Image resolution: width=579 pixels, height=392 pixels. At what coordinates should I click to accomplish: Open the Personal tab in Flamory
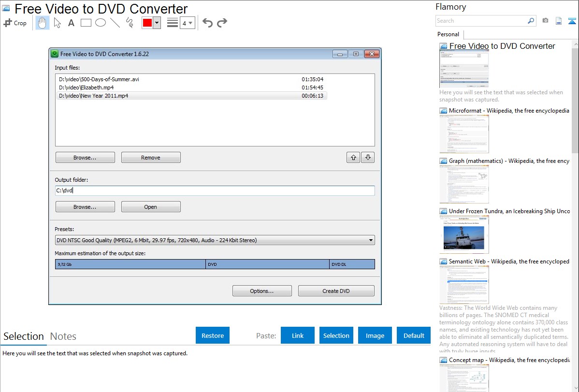(x=448, y=34)
